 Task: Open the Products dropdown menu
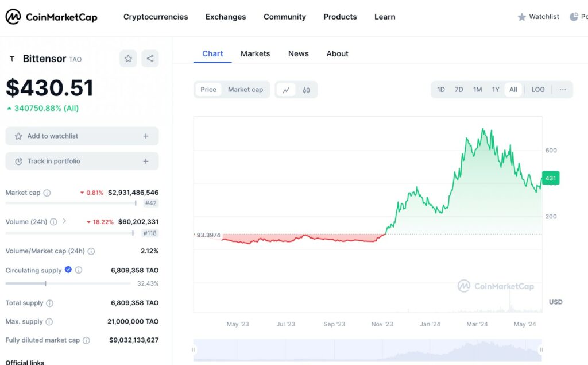pyautogui.click(x=340, y=17)
